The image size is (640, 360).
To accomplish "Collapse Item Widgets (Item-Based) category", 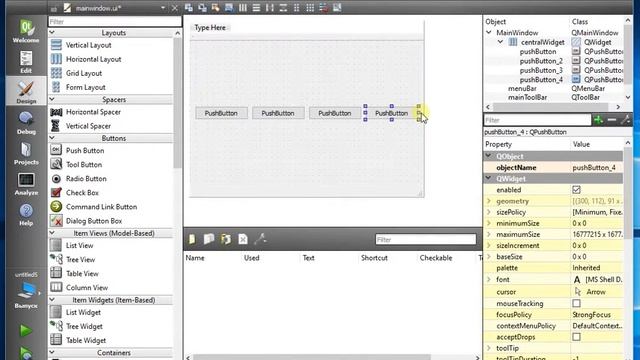I will pyautogui.click(x=52, y=300).
